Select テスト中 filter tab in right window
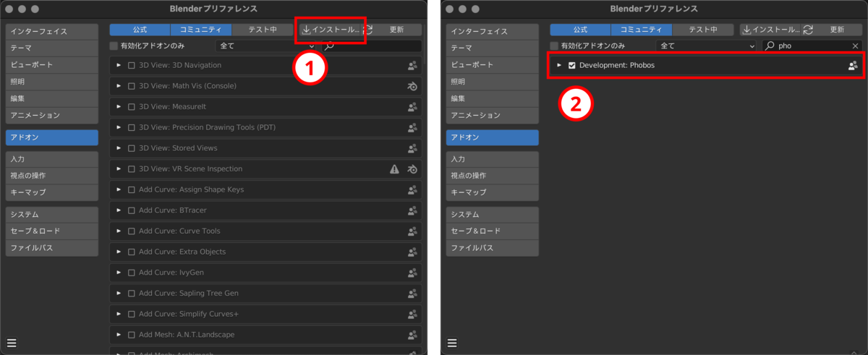This screenshot has height=355, width=868. (703, 30)
